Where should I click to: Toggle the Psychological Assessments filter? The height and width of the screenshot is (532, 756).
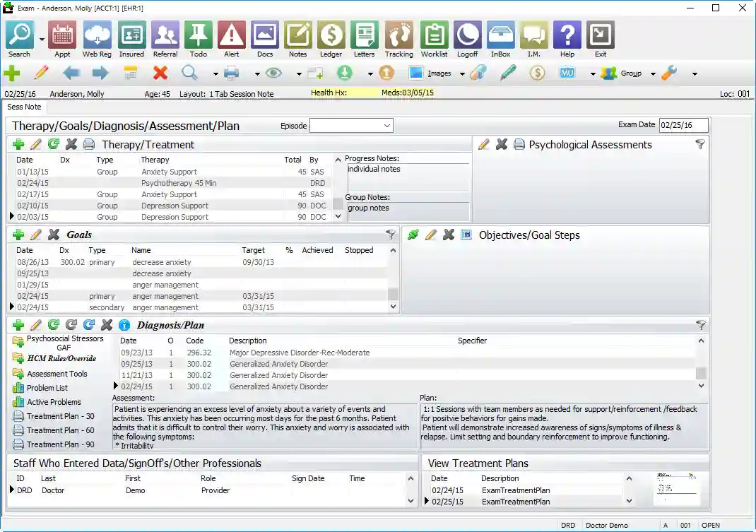[699, 144]
